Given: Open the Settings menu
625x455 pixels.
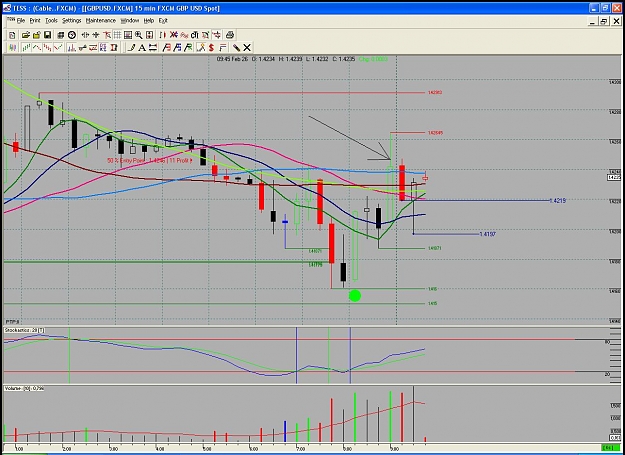Looking at the screenshot, I should coord(72,20).
